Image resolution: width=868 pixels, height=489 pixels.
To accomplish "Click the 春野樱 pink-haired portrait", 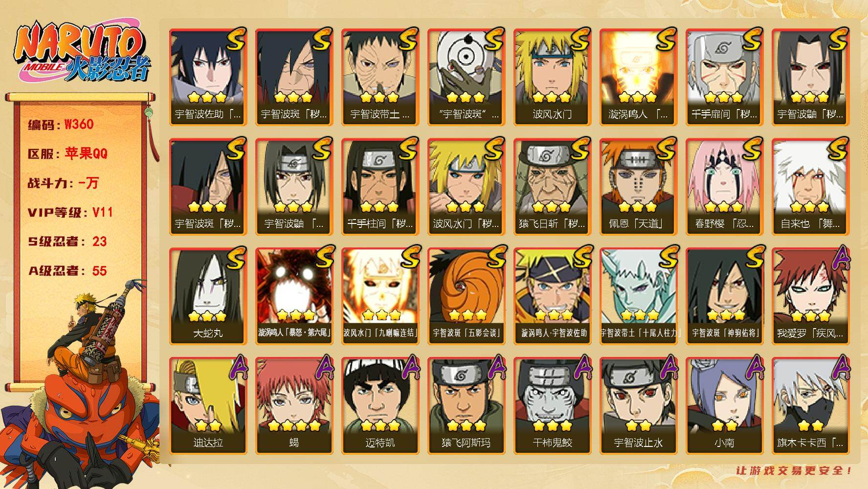I will pos(725,187).
